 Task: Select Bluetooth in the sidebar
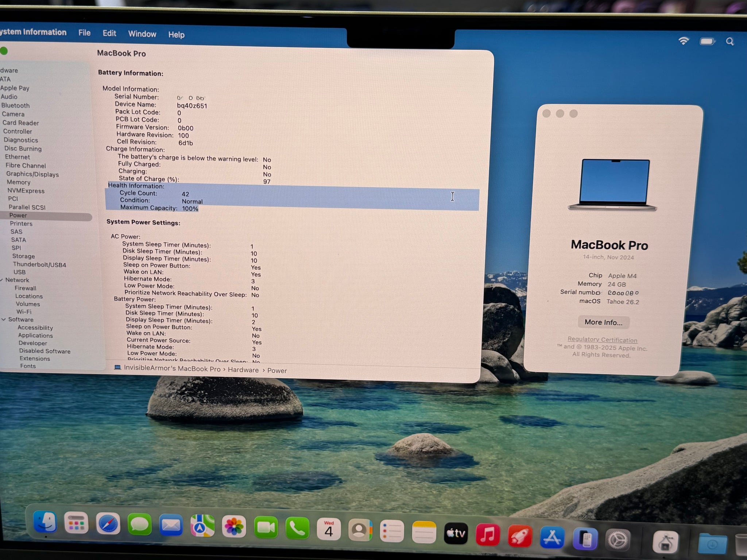tap(15, 105)
